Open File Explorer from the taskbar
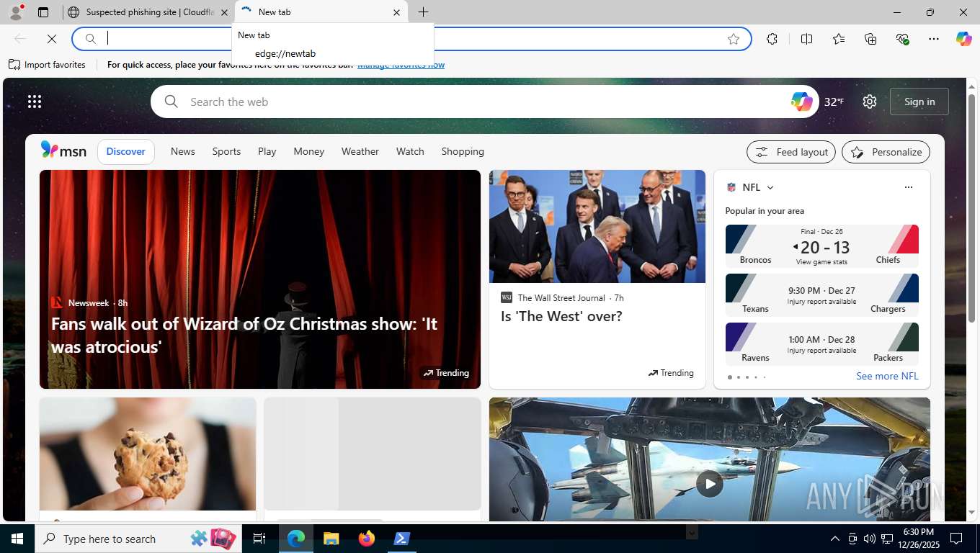 click(x=331, y=539)
